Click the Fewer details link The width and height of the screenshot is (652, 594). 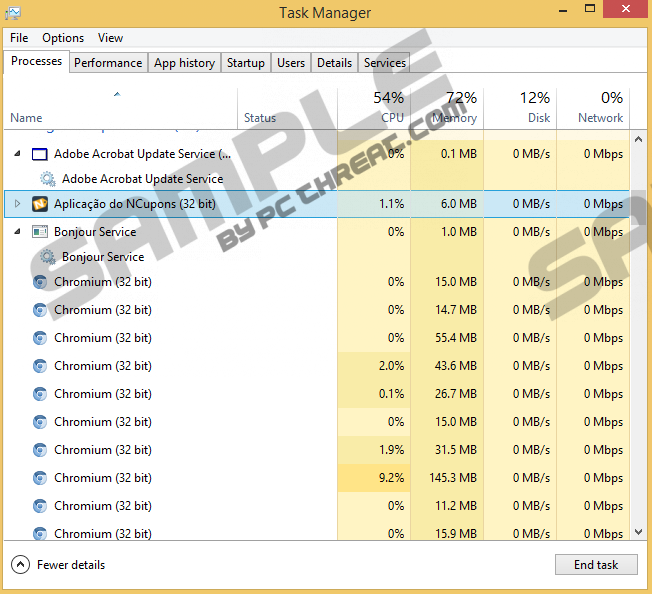pos(71,565)
